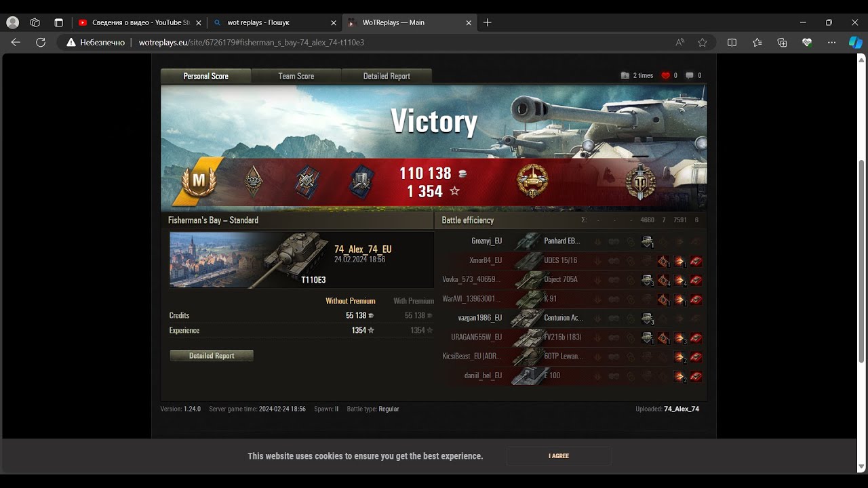
Task: Click the Detailed Report button below Experience
Action: coord(212,356)
